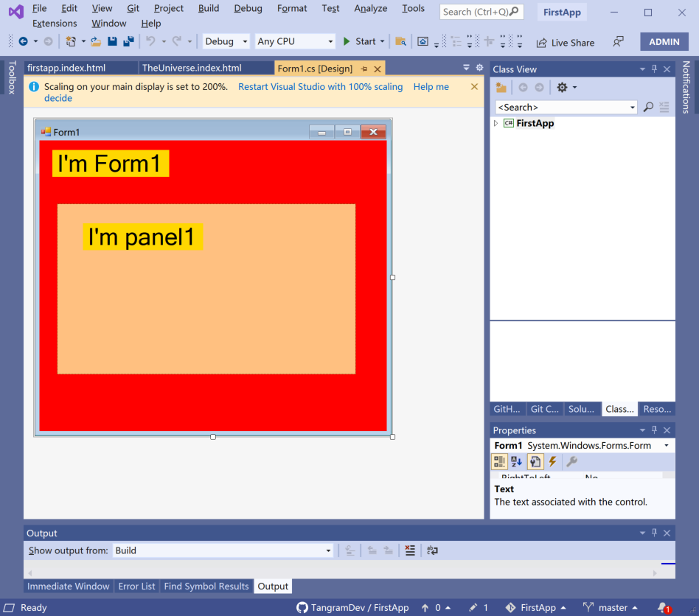Switch to TheUniverse.index.html tab
The image size is (699, 616).
[x=192, y=68]
